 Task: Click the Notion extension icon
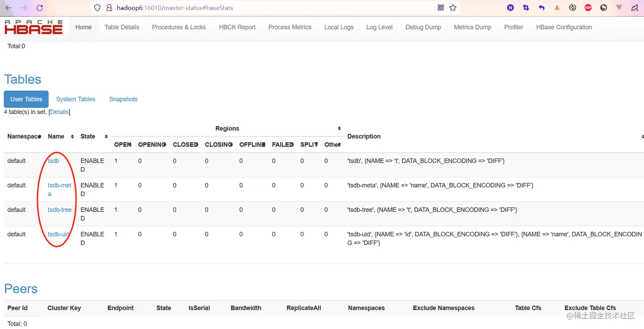[510, 7]
